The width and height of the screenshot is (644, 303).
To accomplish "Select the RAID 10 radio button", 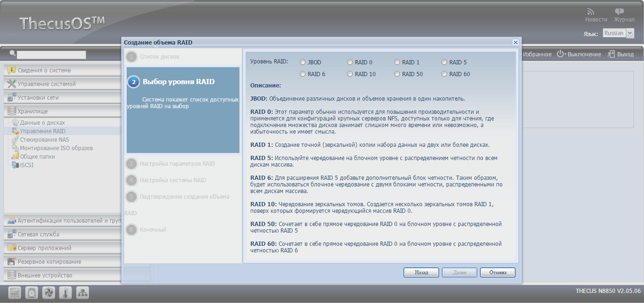I will (350, 74).
